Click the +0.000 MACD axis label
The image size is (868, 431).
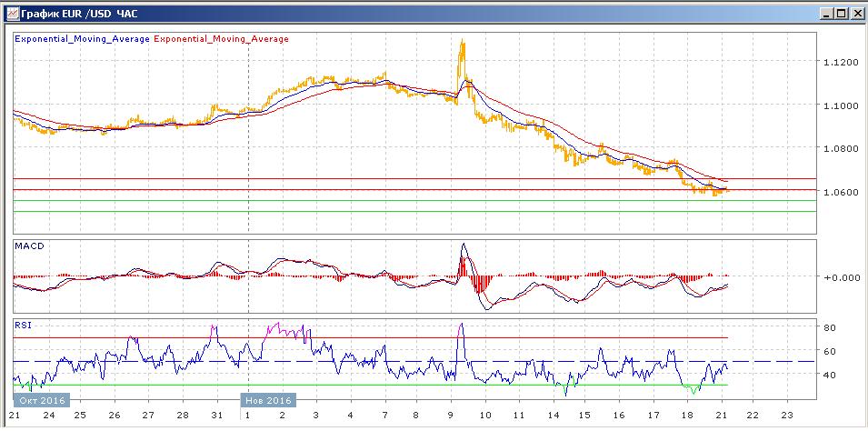840,277
